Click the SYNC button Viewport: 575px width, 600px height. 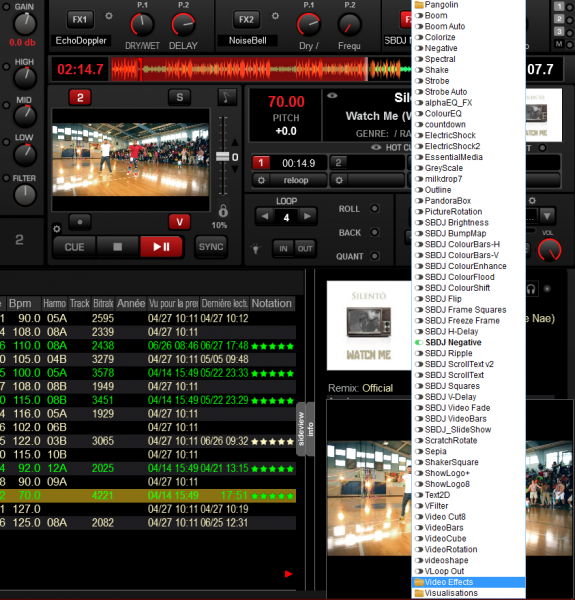(x=211, y=247)
